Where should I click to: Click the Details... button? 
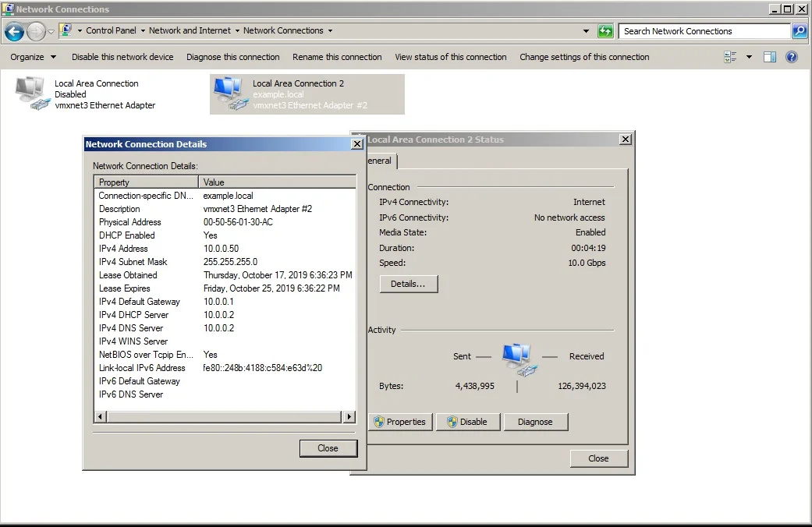coord(409,284)
